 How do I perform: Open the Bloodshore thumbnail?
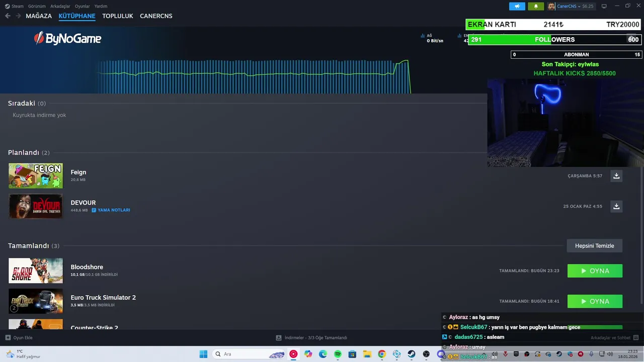[36, 270]
